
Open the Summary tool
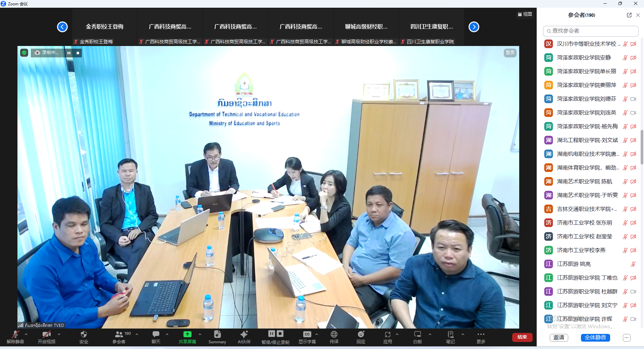coord(217,335)
